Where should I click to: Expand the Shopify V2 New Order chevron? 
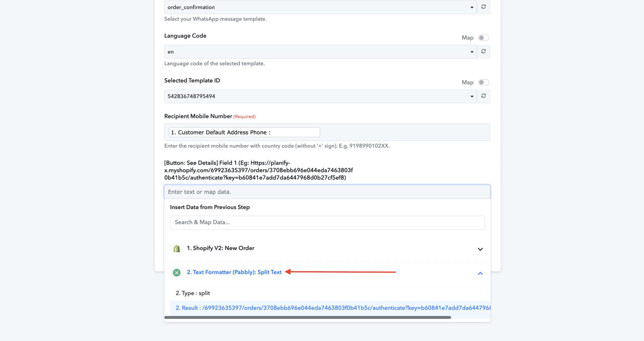click(x=480, y=249)
